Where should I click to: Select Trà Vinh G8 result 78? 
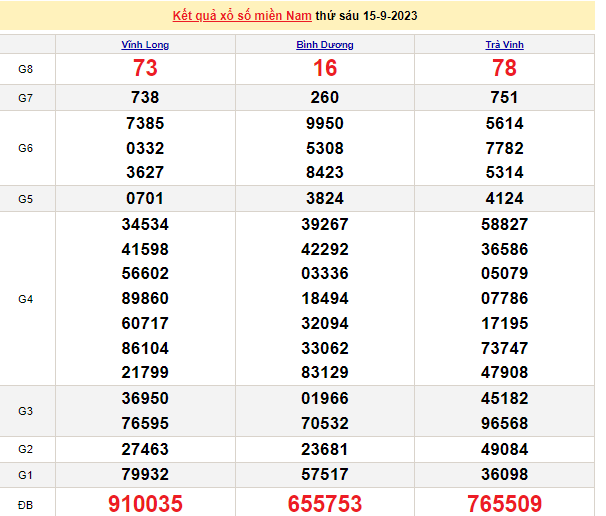click(x=505, y=69)
